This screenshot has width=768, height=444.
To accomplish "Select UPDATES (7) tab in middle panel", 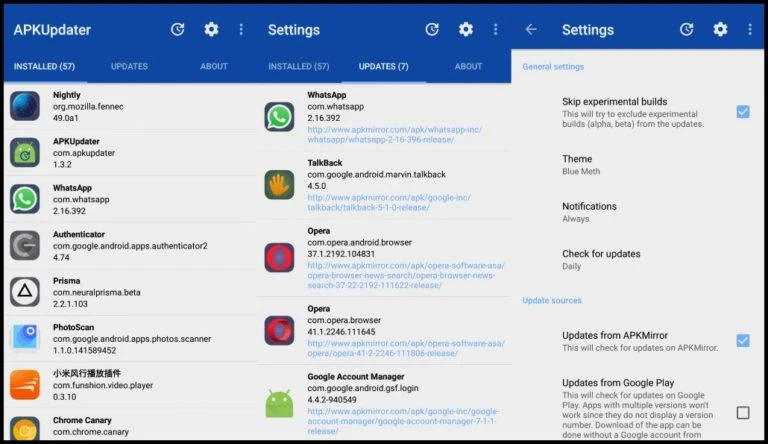I will 384,66.
